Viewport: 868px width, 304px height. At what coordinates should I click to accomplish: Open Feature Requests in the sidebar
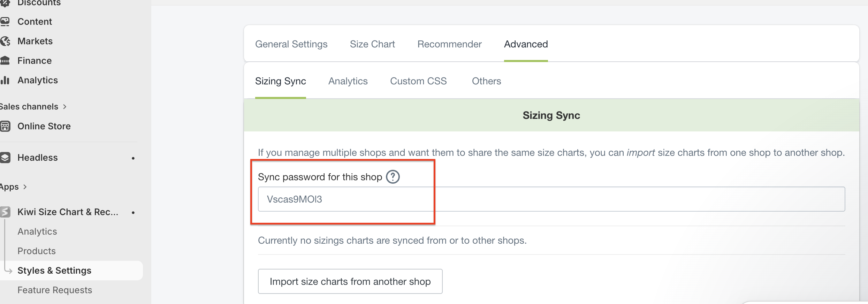coord(55,290)
